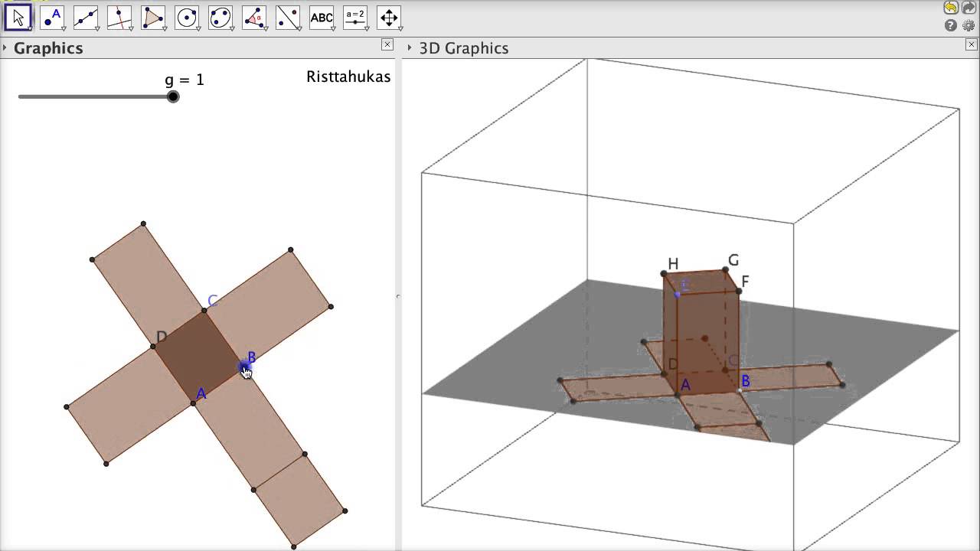The width and height of the screenshot is (980, 551).
Task: Click the Graphics panel title
Action: pyautogui.click(x=48, y=47)
